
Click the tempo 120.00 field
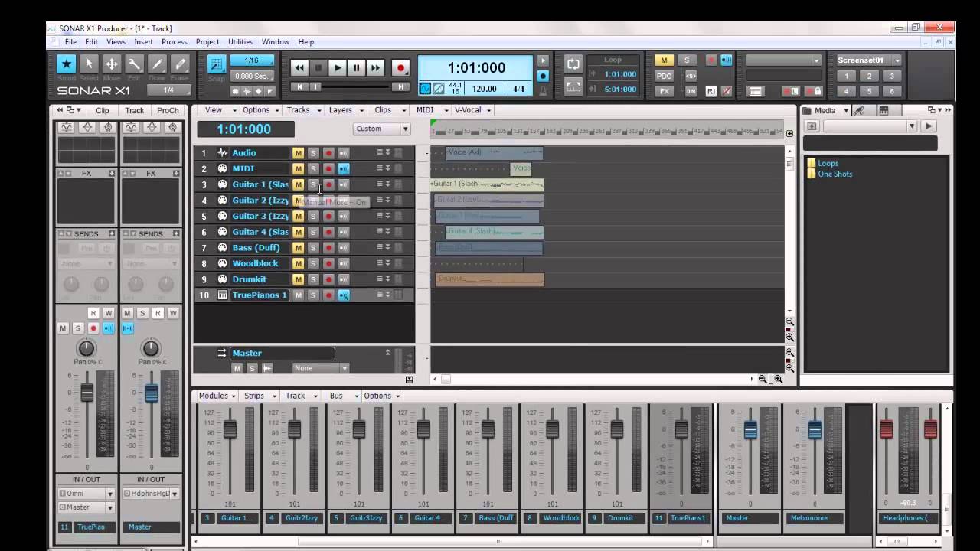coord(485,89)
